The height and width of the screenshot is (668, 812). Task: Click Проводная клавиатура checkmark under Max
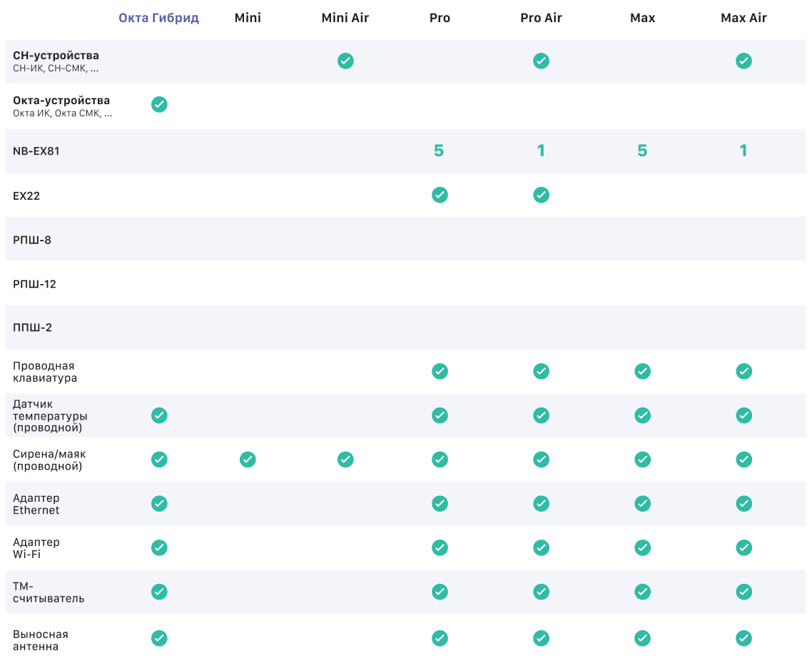[x=642, y=371]
